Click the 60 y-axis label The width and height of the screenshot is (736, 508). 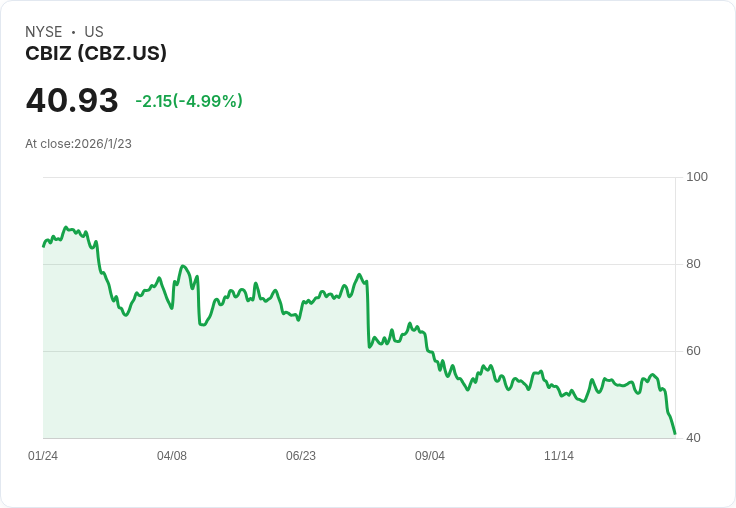(693, 351)
